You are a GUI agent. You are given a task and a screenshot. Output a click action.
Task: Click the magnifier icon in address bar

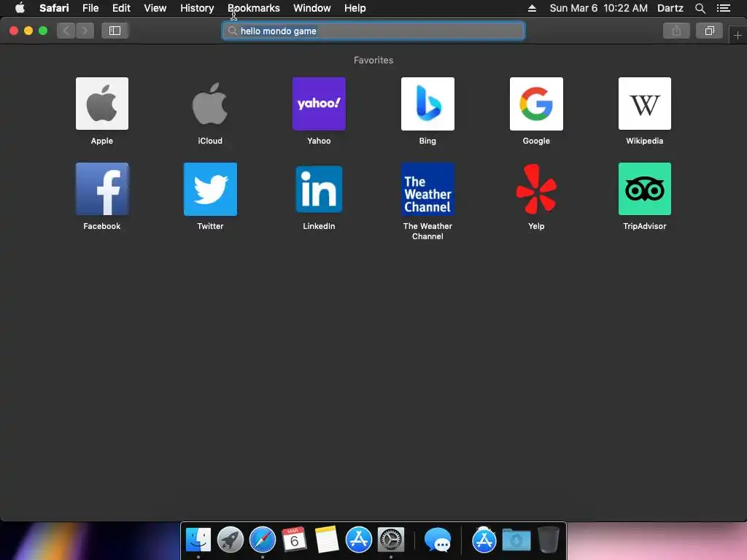(232, 31)
